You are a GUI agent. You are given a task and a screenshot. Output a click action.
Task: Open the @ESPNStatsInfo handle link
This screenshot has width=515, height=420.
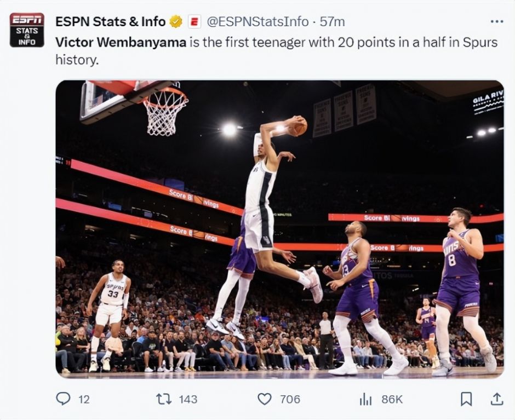(x=257, y=22)
